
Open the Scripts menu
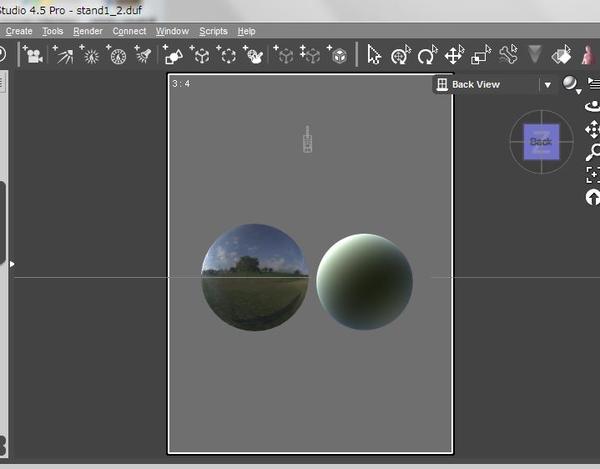point(213,31)
